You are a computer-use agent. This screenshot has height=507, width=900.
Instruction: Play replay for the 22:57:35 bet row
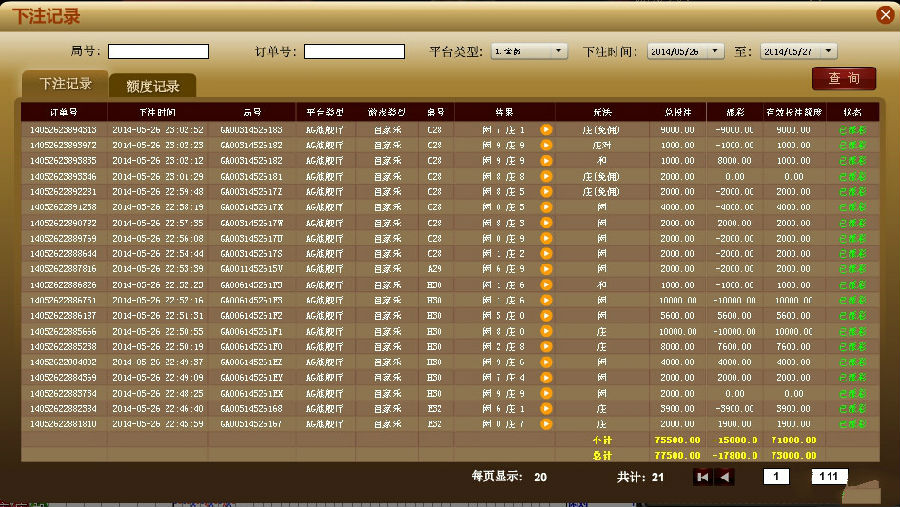pyautogui.click(x=546, y=223)
